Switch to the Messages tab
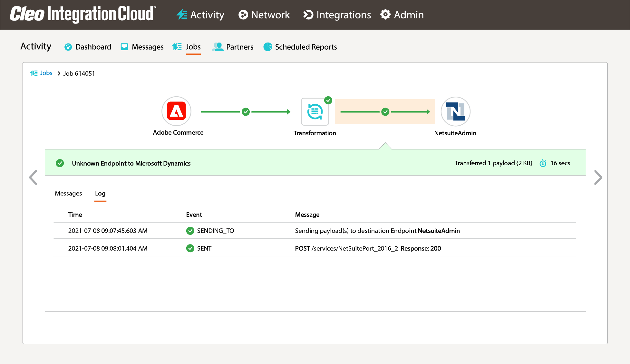Viewport: 630px width, 364px height. (x=68, y=193)
